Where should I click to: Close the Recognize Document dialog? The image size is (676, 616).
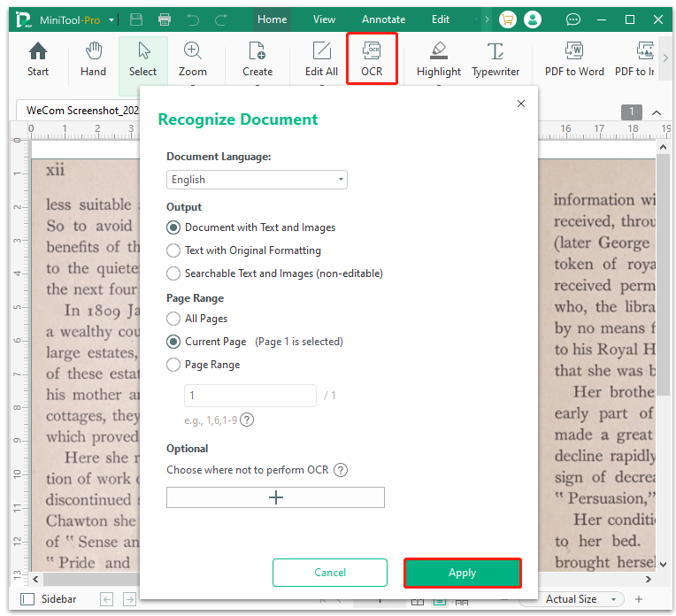[x=521, y=104]
